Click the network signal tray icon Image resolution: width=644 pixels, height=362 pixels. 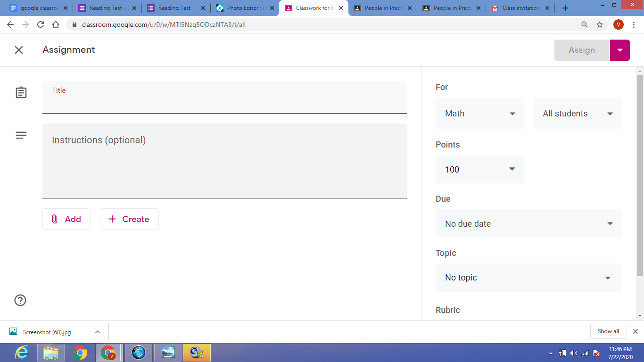(585, 353)
